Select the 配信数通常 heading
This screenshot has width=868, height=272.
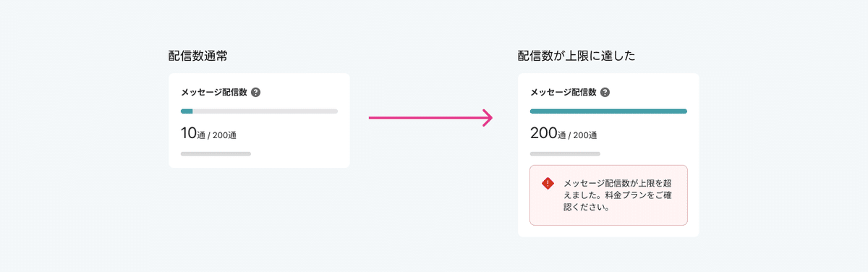click(198, 56)
